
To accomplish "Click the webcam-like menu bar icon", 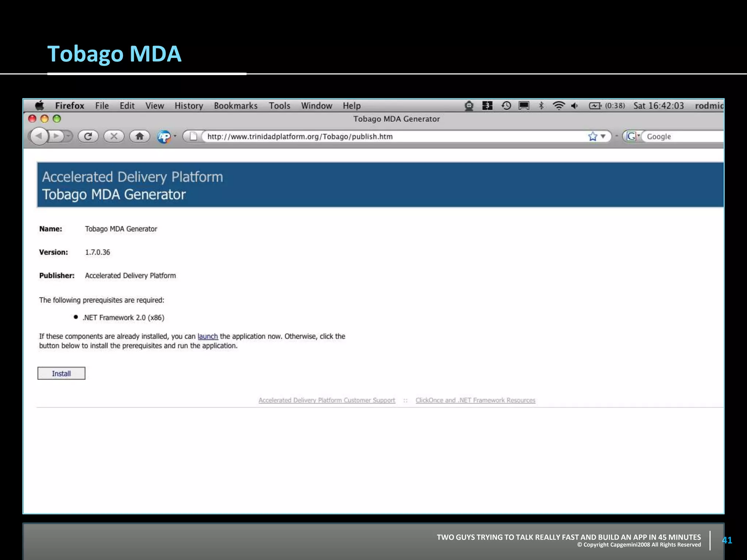I will pyautogui.click(x=469, y=106).
